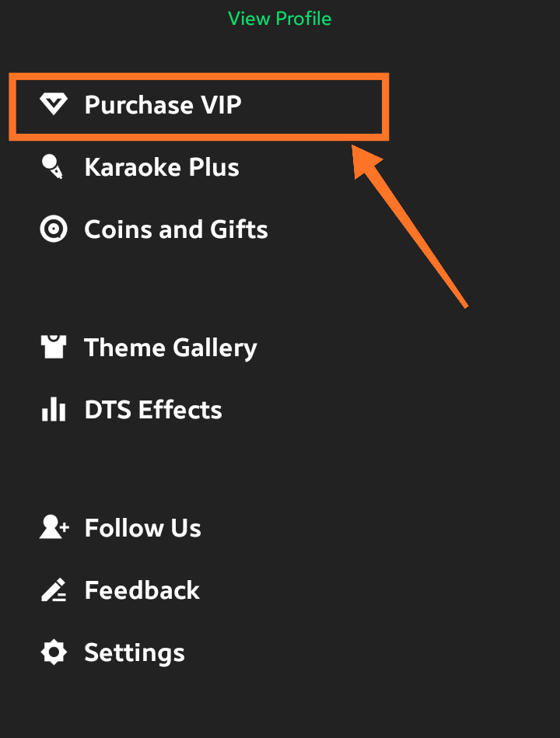Select the shirt icon for Theme Gallery
This screenshot has height=738, width=560.
pos(53,348)
